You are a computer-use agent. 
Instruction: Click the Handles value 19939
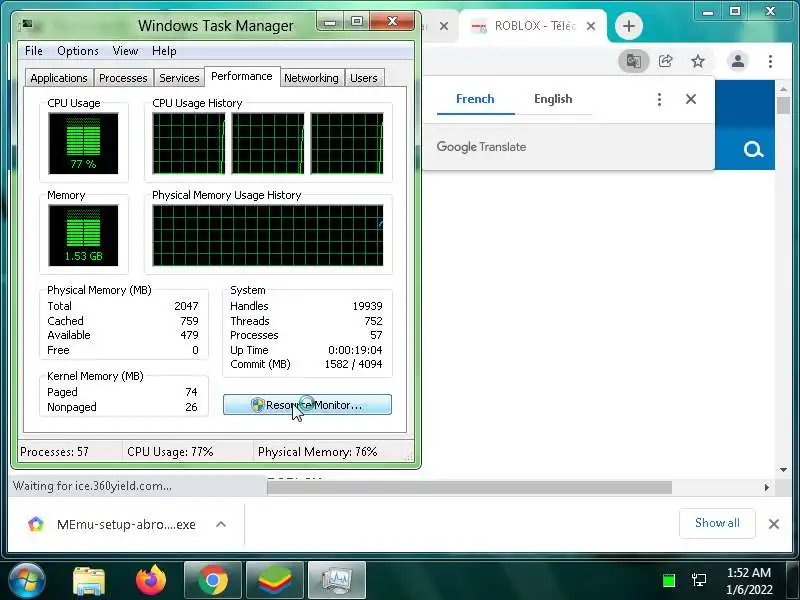point(367,306)
